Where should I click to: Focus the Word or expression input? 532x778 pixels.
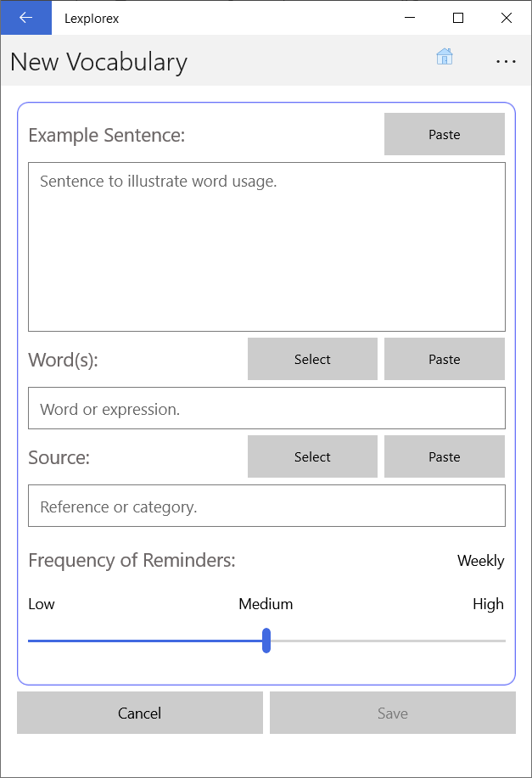pos(266,408)
